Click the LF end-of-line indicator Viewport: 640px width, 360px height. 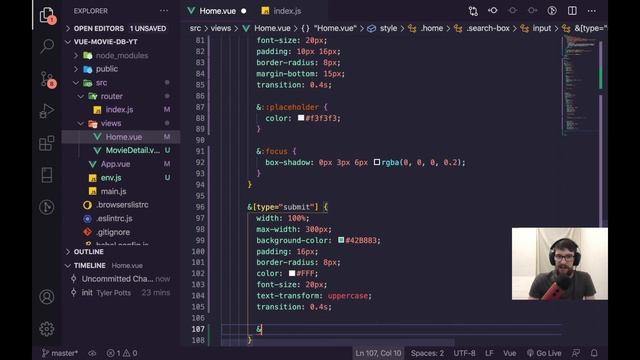pyautogui.click(x=489, y=353)
